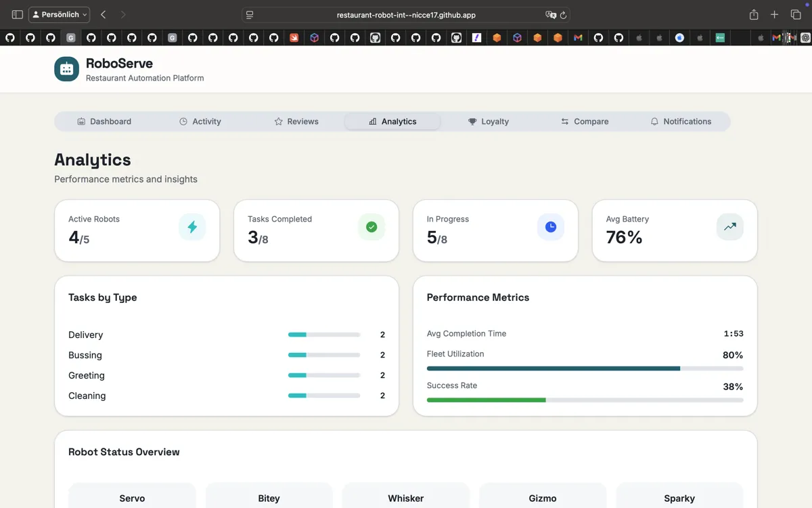812x508 pixels.
Task: Switch to the Dashboard tab
Action: click(x=104, y=121)
